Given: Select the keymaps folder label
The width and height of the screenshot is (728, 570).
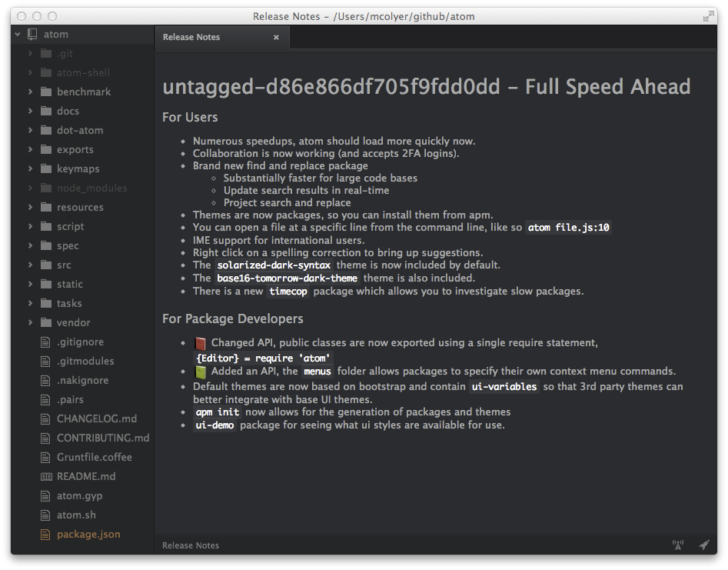Looking at the screenshot, I should point(78,169).
